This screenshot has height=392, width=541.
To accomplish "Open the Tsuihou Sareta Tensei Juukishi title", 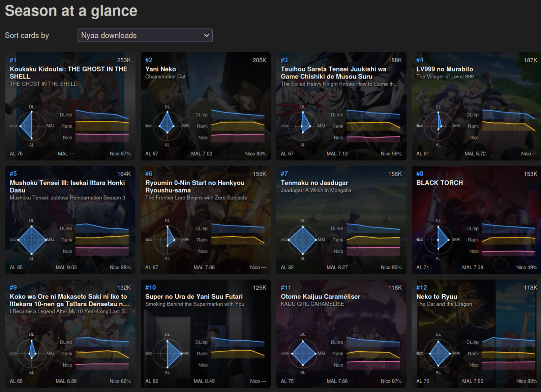I will click(x=334, y=73).
